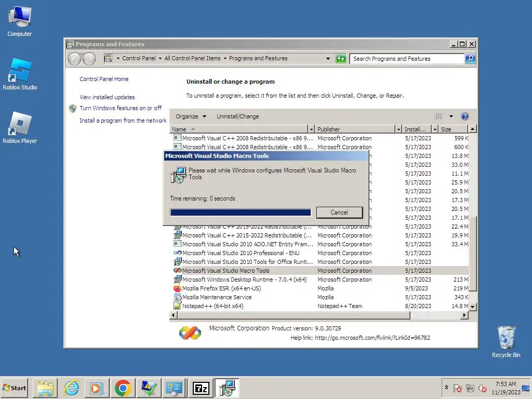This screenshot has height=399, width=532.
Task: Click the Show desktop button in tray
Action: 527,388
